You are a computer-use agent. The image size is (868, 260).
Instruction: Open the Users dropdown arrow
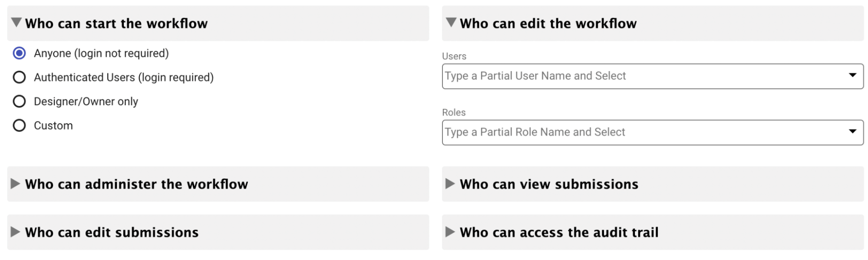point(852,75)
